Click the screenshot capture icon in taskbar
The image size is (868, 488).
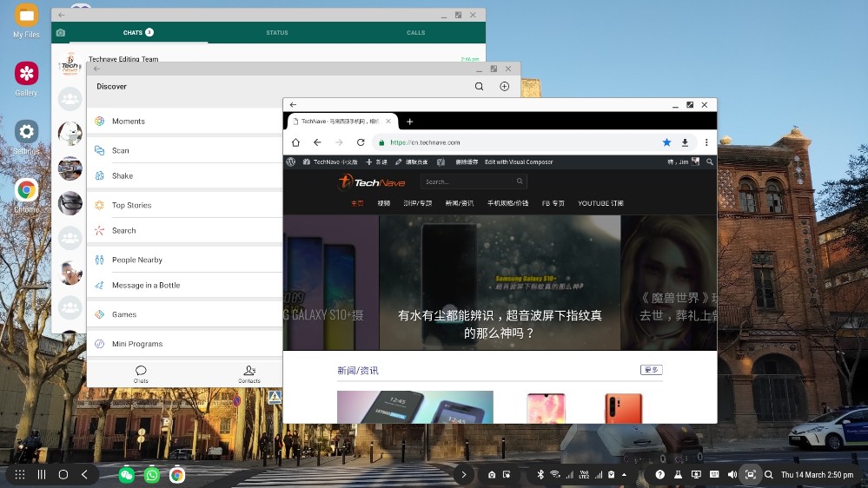coord(750,474)
